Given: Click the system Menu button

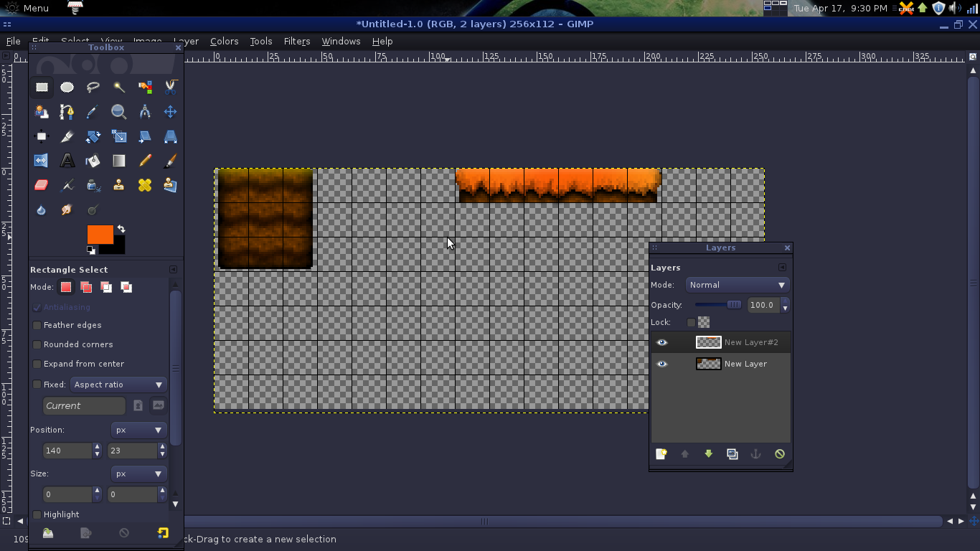Looking at the screenshot, I should [27, 8].
